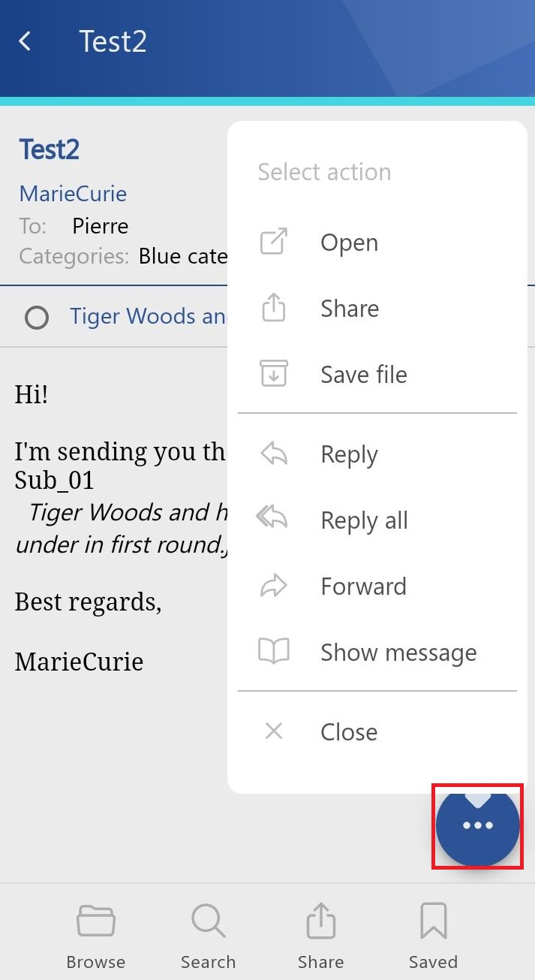Viewport: 535px width, 980px height.
Task: Choose Close in the action menu
Action: click(x=349, y=731)
